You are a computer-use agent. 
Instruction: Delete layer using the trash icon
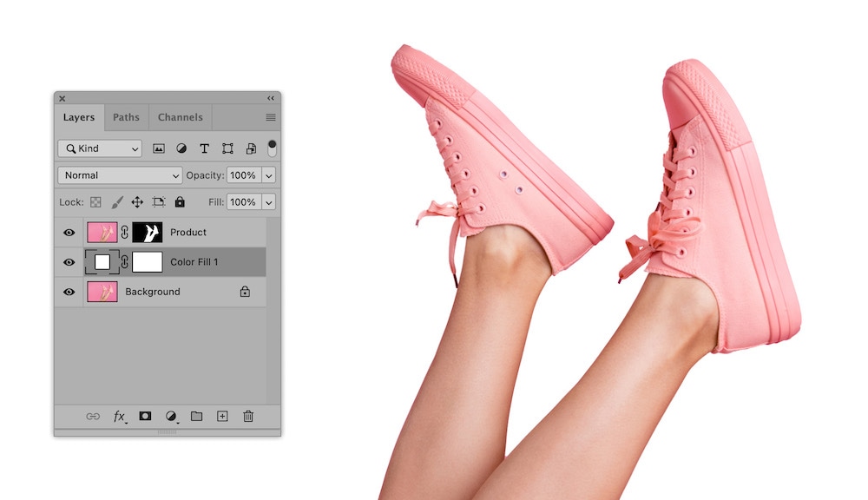248,417
